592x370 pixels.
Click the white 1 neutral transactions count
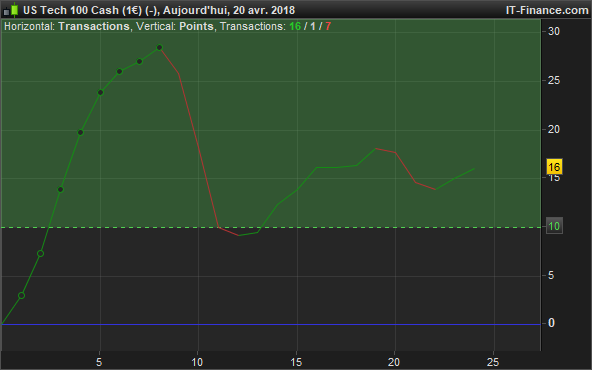pos(313,26)
